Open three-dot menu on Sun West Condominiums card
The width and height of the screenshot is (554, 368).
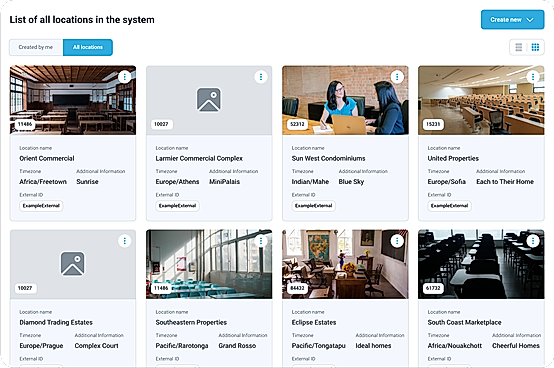tap(397, 77)
